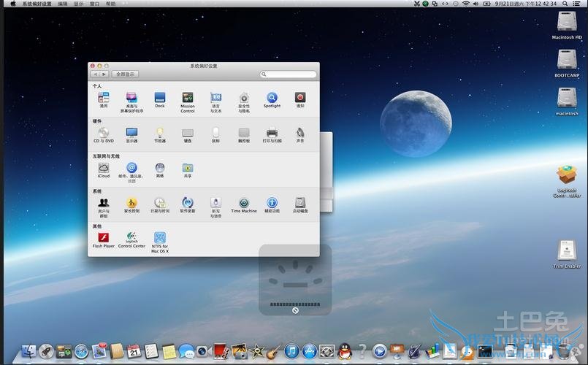Screen dimensions: 588x365
Task: Open Time Machine preferences
Action: coord(243,203)
